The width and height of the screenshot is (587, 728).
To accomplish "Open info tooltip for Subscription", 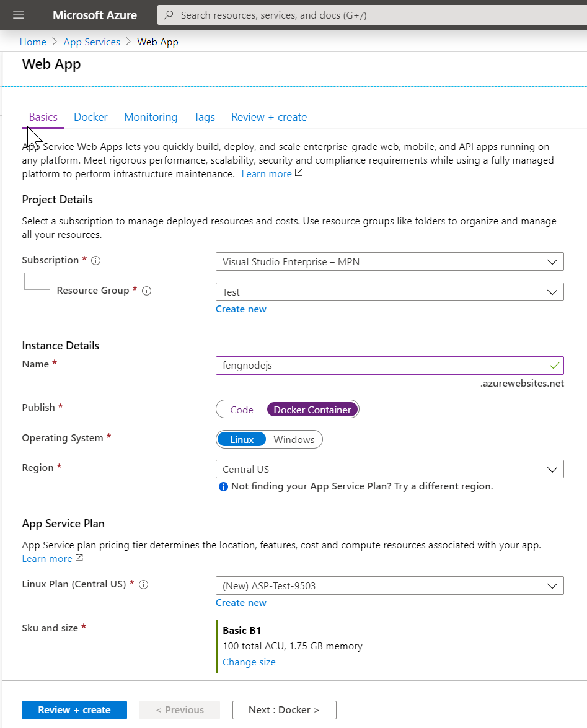I will (x=95, y=260).
